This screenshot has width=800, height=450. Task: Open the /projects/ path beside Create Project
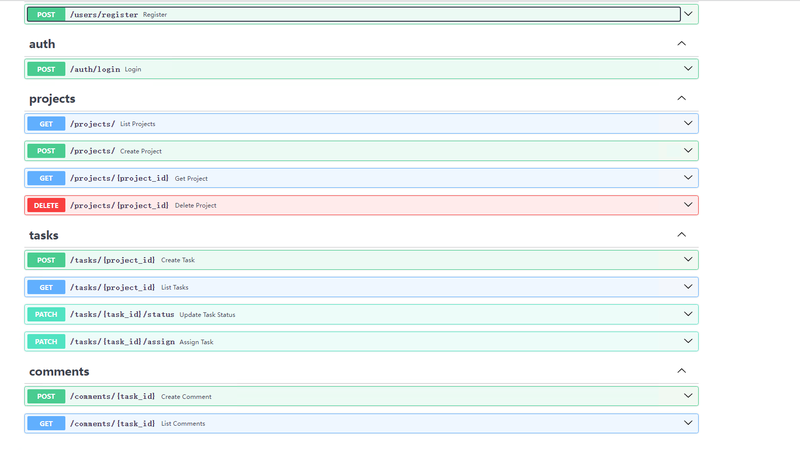coord(92,151)
